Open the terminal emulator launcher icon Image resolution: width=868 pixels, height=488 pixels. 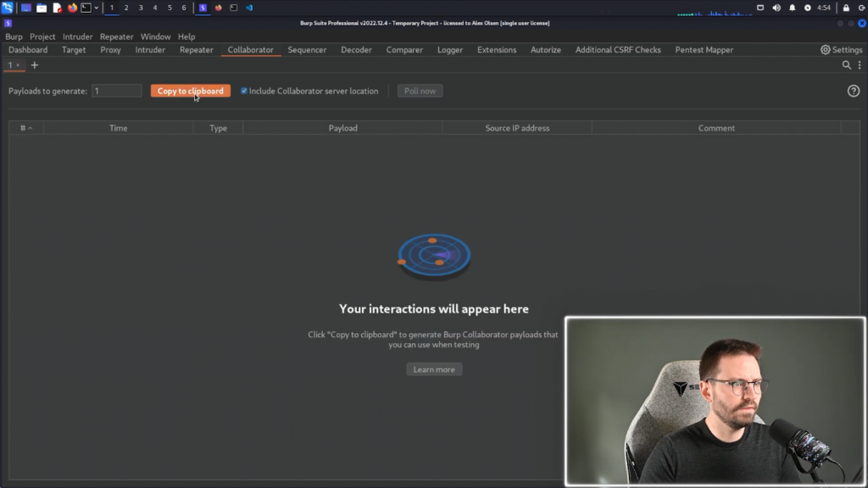pos(86,8)
